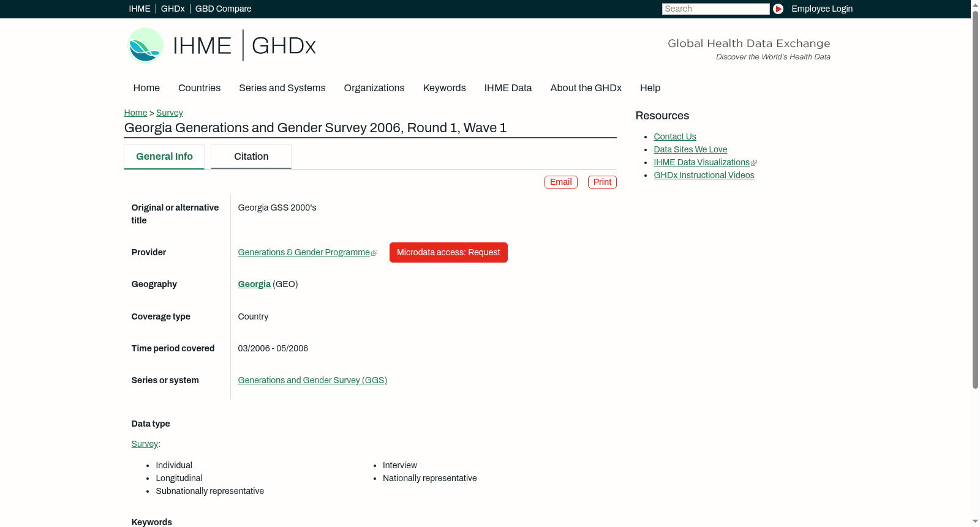Screen dimensions: 980x527
Task: Click the page title 'Georgia Generations and Gender Survey 2006'
Action: coord(315,128)
